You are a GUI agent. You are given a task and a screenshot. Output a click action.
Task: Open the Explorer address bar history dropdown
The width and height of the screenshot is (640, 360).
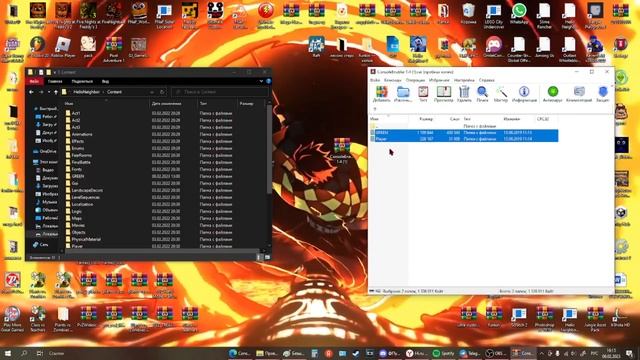coord(152,92)
